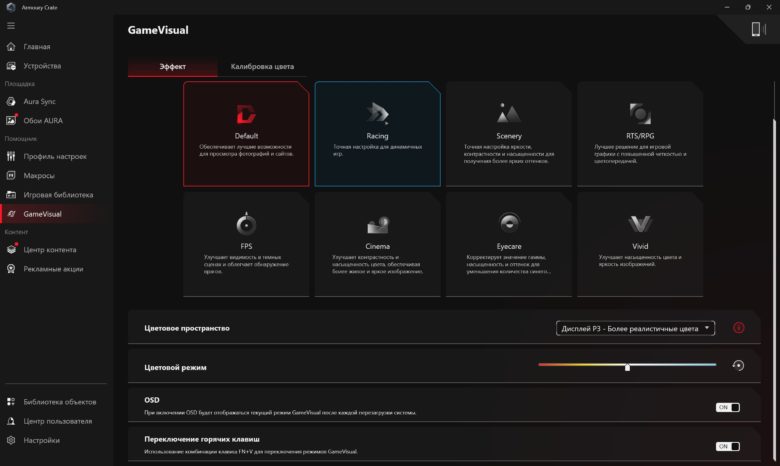Open Устройства from the sidebar

(x=42, y=66)
